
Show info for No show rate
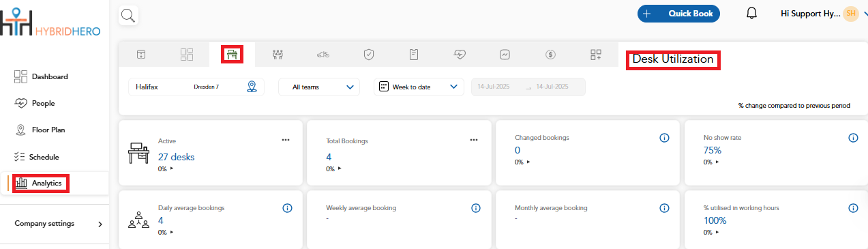(x=852, y=138)
